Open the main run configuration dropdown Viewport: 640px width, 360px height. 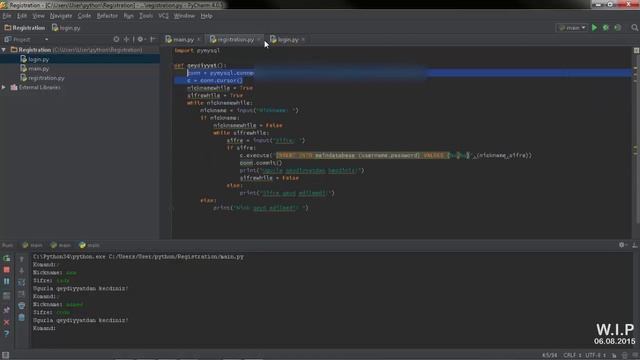coord(571,28)
